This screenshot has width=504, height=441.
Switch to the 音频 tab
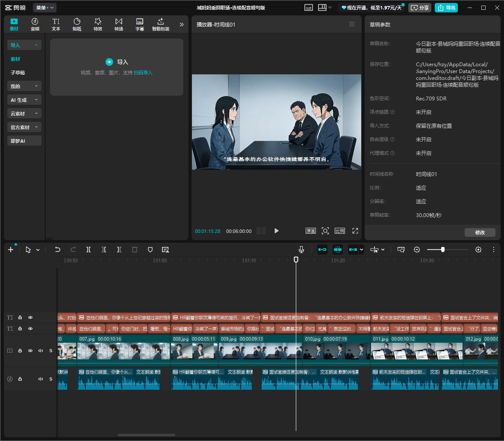point(35,24)
